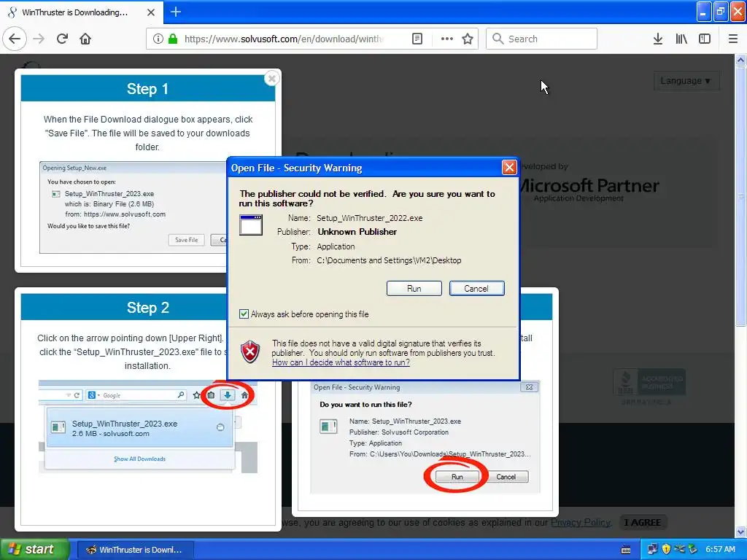Select the WinThruster is Downloading tab
Screen dimensions: 747x560
point(82,12)
